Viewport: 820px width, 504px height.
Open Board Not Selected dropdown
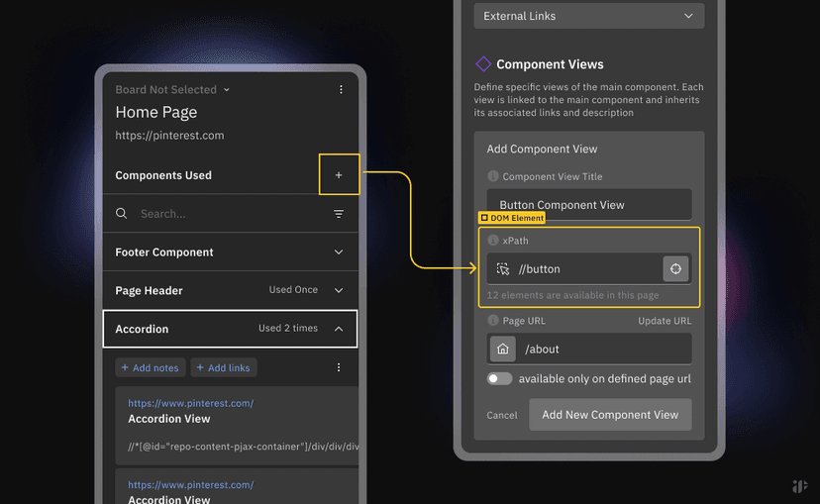[172, 89]
